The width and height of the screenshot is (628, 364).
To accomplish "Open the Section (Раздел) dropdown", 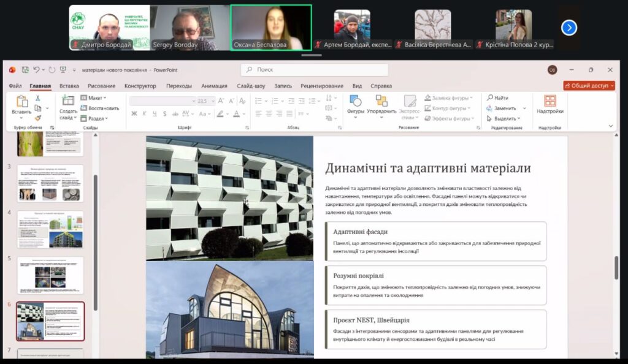I will coord(93,118).
